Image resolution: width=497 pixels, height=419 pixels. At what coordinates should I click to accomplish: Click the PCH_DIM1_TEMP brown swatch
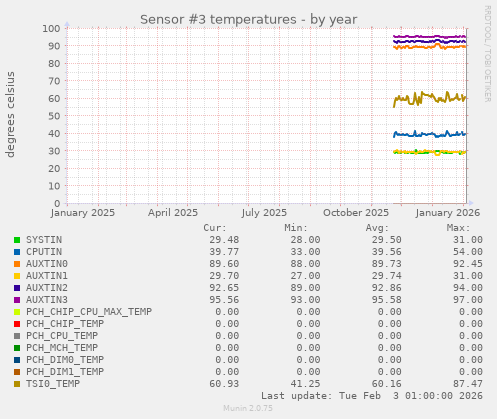pyautogui.click(x=17, y=372)
